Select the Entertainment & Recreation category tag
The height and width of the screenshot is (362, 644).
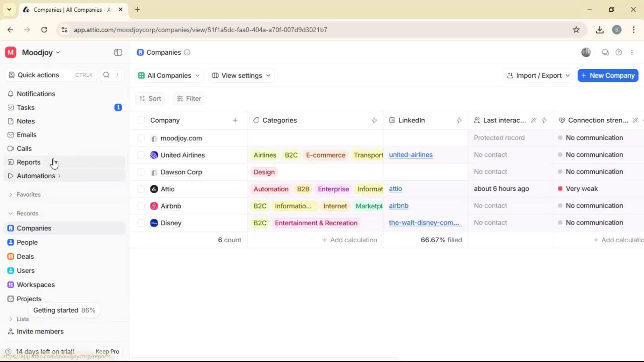click(x=316, y=223)
